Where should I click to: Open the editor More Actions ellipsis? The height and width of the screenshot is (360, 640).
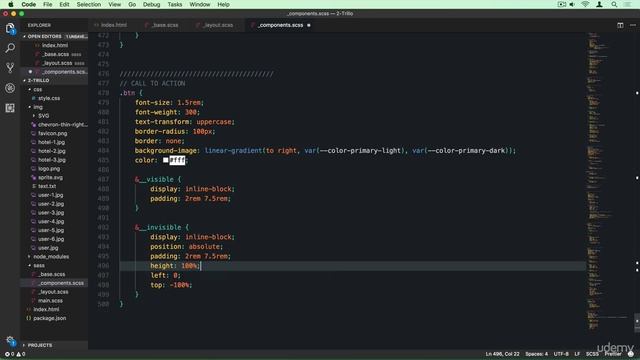(633, 25)
